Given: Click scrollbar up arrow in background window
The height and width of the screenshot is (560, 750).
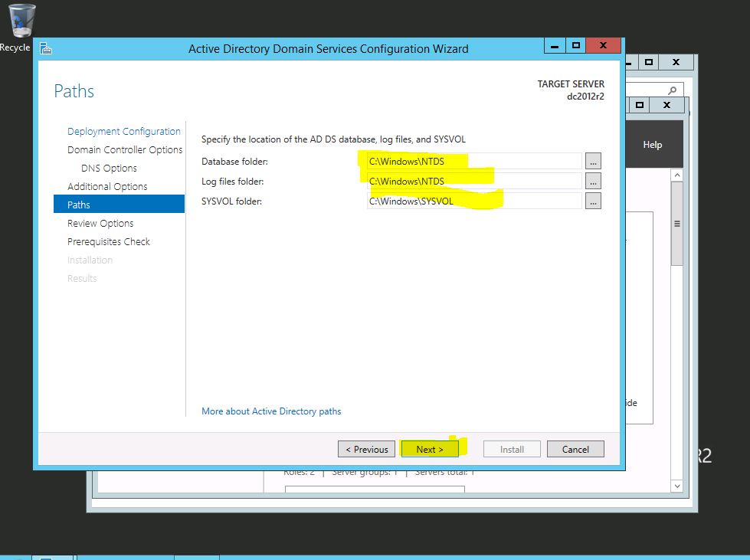Looking at the screenshot, I should 676,175.
